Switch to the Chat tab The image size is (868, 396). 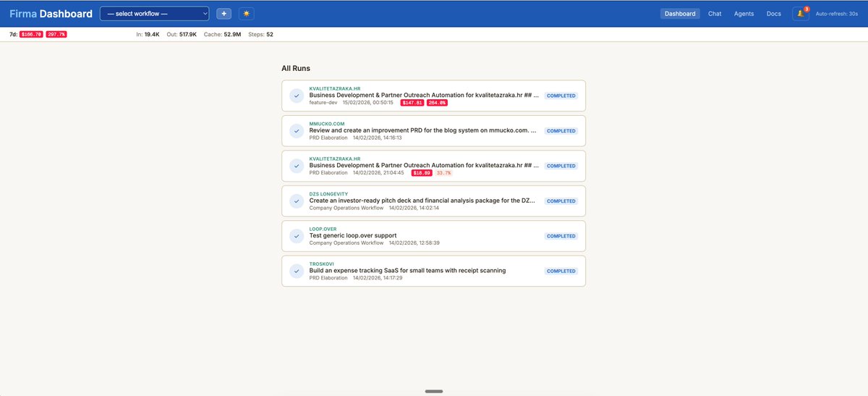pos(715,14)
